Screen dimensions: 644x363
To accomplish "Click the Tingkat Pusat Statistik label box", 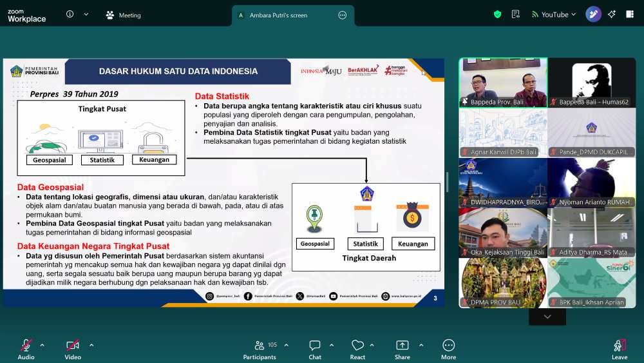I will (102, 160).
